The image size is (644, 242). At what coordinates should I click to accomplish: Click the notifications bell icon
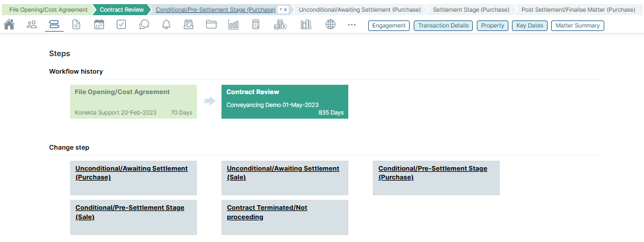tap(166, 25)
